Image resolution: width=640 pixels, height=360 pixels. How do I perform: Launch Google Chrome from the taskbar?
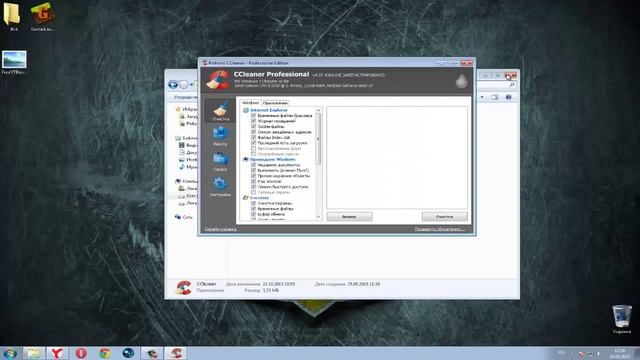104,353
